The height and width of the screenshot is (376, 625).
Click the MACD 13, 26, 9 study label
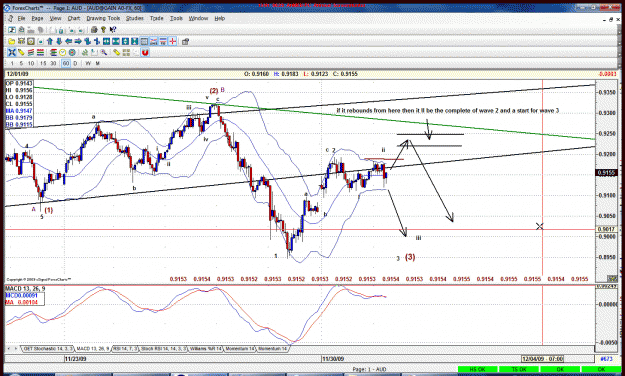25,288
